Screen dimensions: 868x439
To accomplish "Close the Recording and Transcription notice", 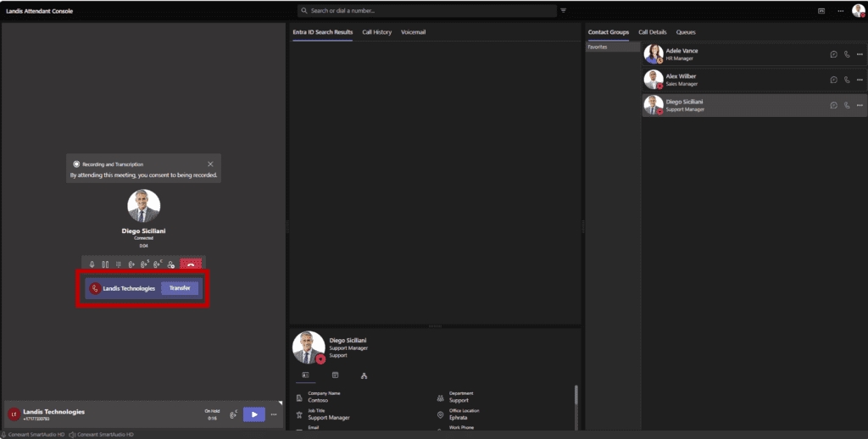I will tap(210, 164).
